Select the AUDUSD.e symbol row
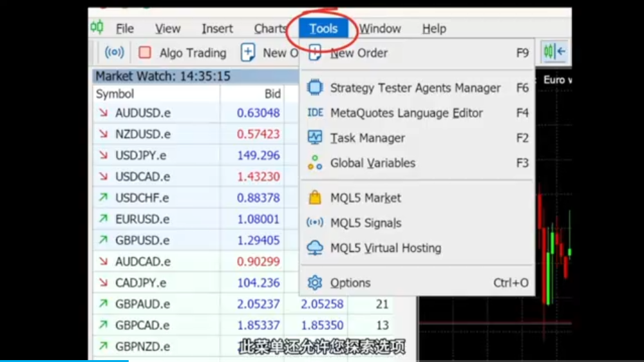The image size is (644, 362). click(196, 113)
